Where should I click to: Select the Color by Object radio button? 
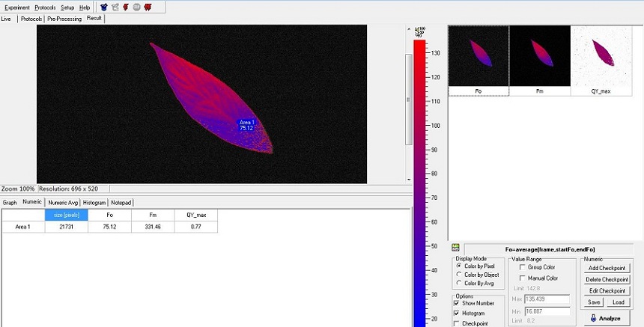(459, 275)
